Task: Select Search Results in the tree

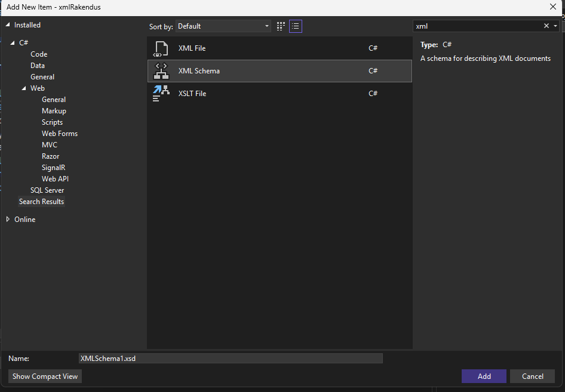Action: [41, 202]
